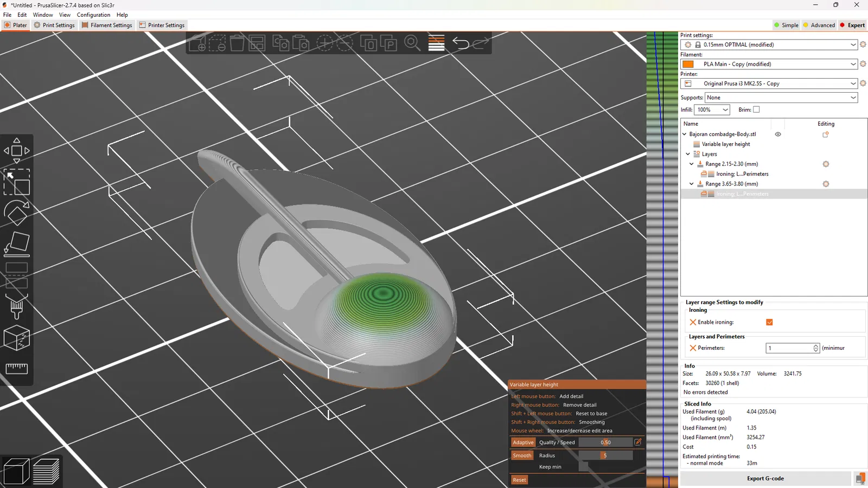Uncheck the Enable ironing checkbox
Screen dimensions: 868x488
click(x=769, y=322)
